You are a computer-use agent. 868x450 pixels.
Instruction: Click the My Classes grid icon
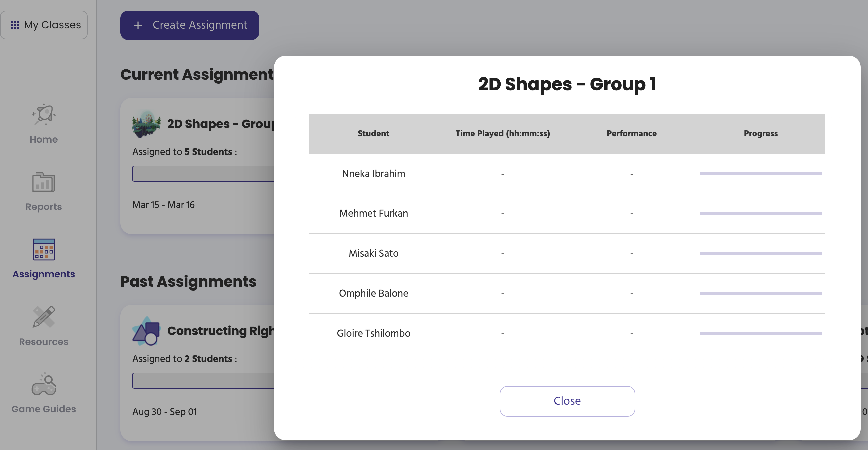tap(15, 25)
